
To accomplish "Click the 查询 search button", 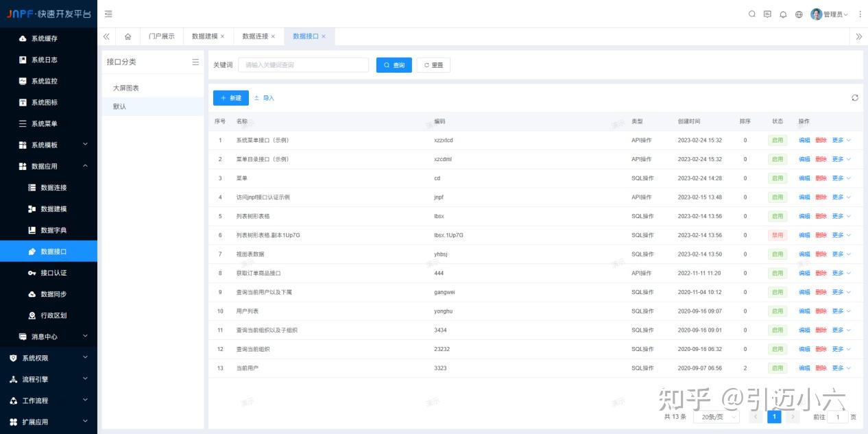I will (394, 65).
